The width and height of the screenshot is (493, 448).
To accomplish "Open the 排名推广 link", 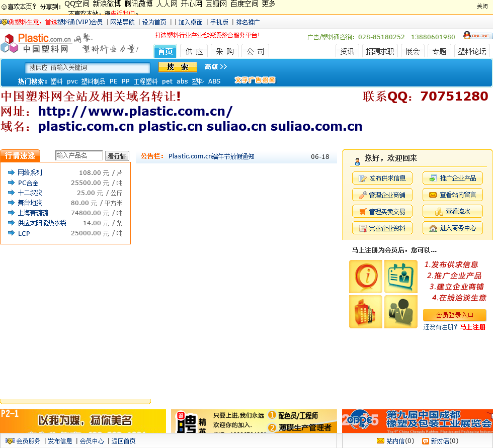I will pos(248,22).
